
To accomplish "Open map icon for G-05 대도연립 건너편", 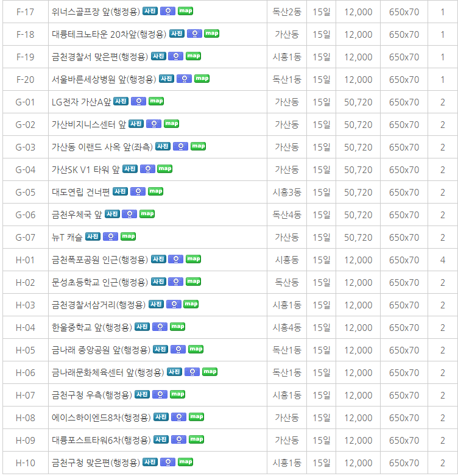I will [155, 191].
